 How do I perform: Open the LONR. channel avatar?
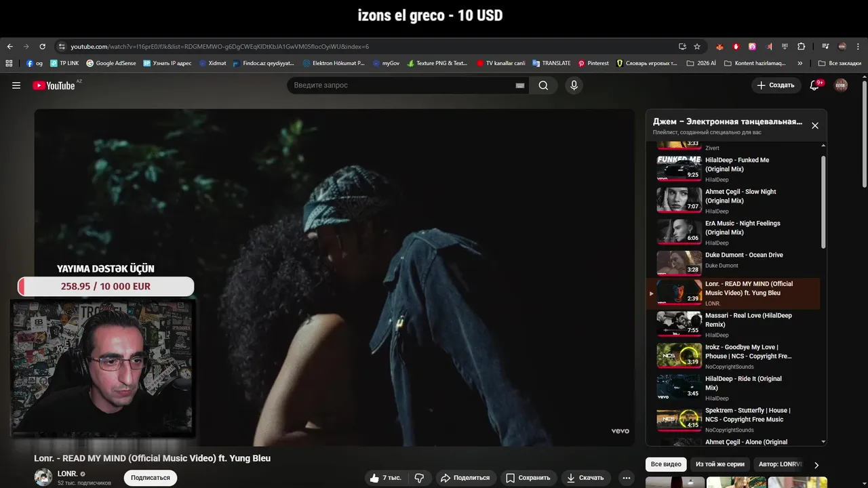coord(43,477)
